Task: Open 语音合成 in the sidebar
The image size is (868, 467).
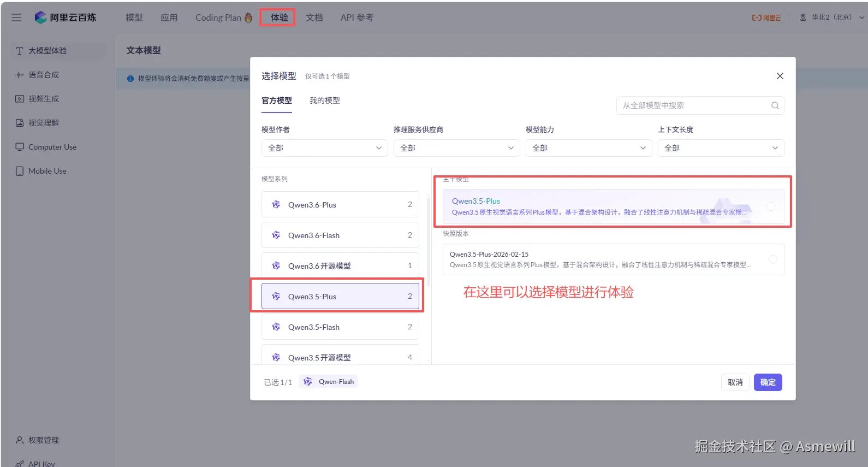Action: (x=58, y=75)
